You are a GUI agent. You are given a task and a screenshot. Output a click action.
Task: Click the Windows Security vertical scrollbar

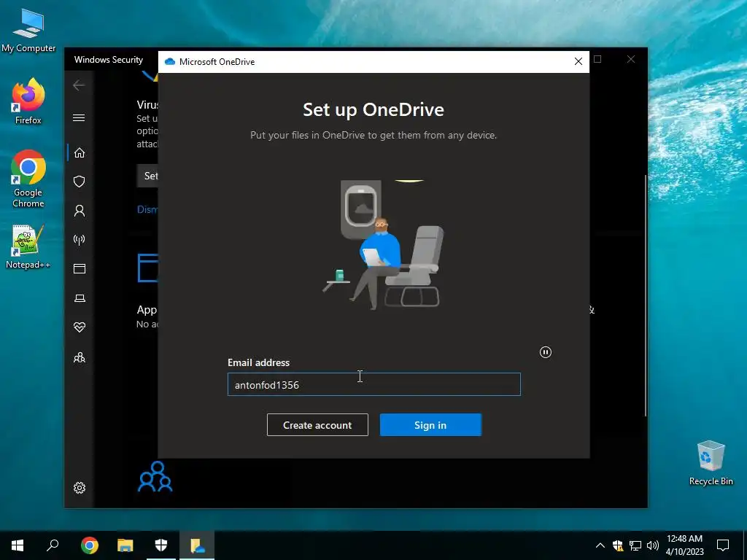coord(646,295)
